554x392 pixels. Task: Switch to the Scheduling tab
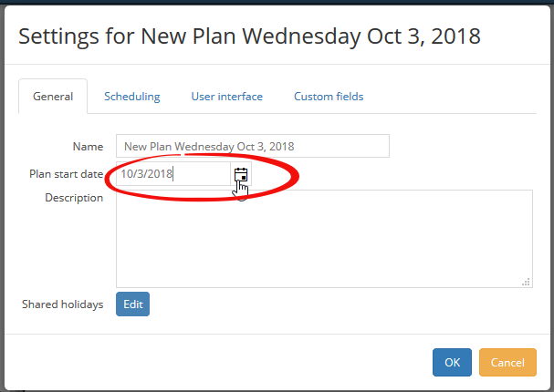click(x=131, y=97)
